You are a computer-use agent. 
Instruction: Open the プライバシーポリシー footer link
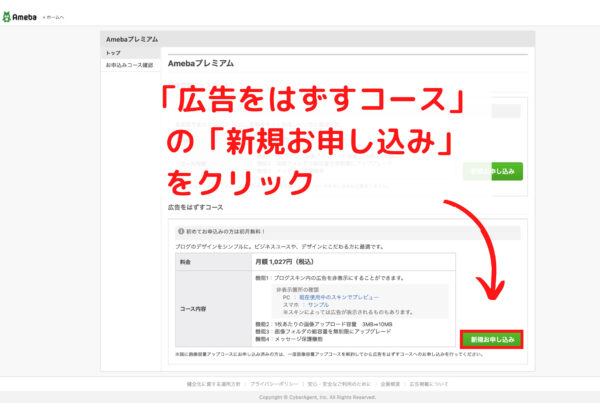click(x=274, y=384)
